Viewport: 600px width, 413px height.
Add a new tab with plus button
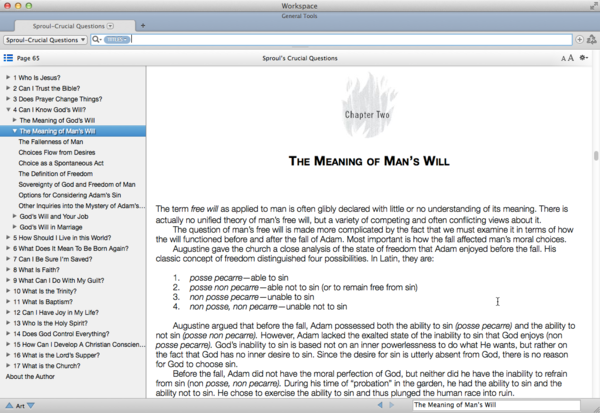pos(142,25)
